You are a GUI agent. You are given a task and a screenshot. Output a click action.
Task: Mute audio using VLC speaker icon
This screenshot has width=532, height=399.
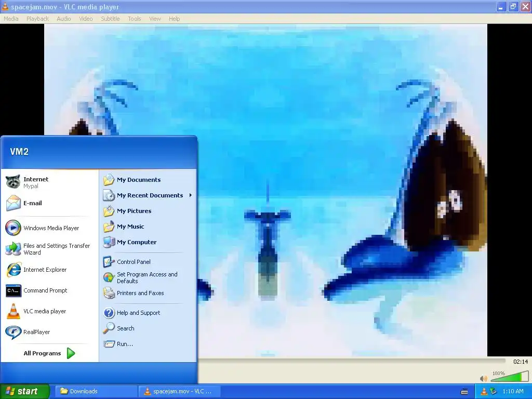(484, 378)
